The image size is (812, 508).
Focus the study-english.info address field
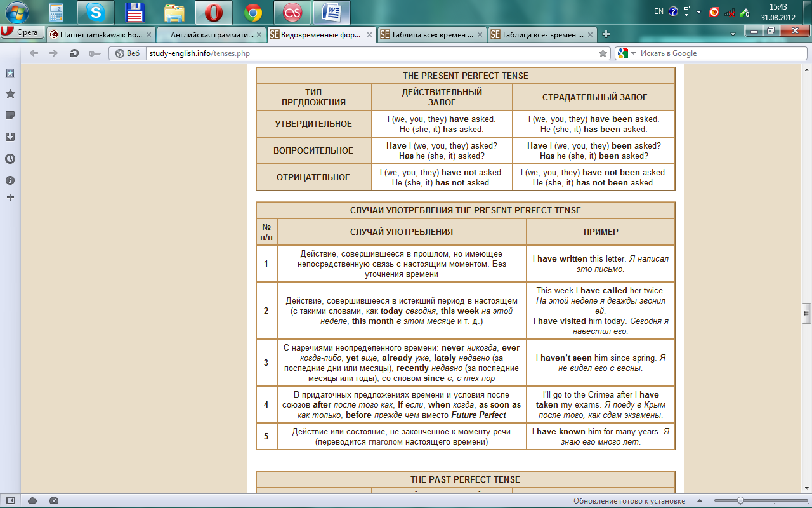[x=371, y=53]
